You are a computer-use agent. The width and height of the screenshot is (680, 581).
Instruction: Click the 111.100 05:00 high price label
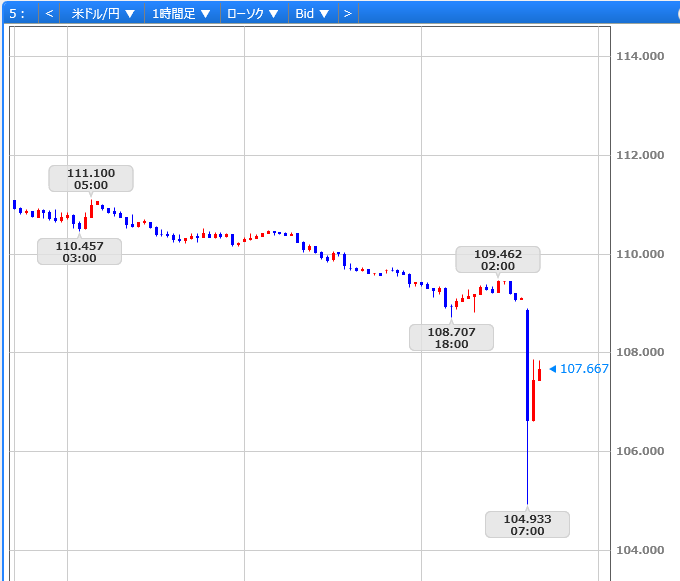point(91,179)
